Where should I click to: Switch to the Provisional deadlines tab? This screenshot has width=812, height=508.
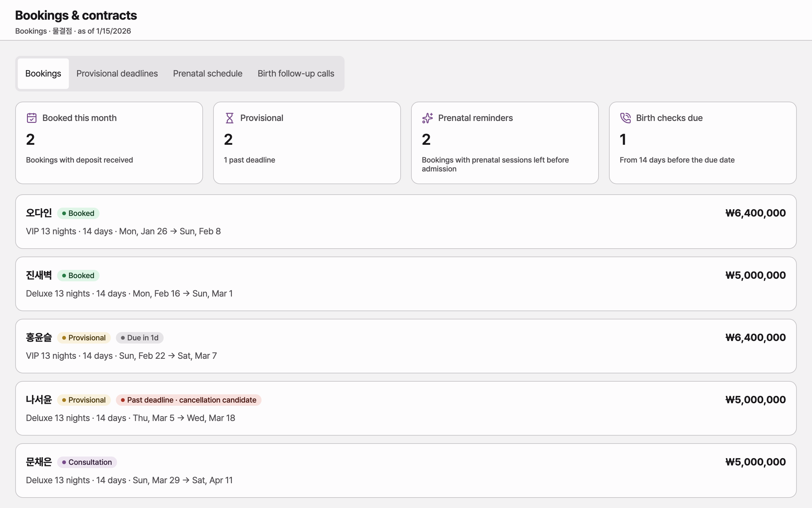click(x=117, y=74)
